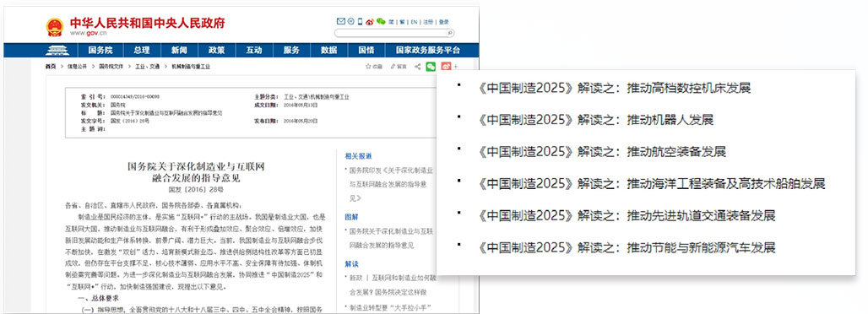Click www.gov.cn URL under title

coord(88,34)
